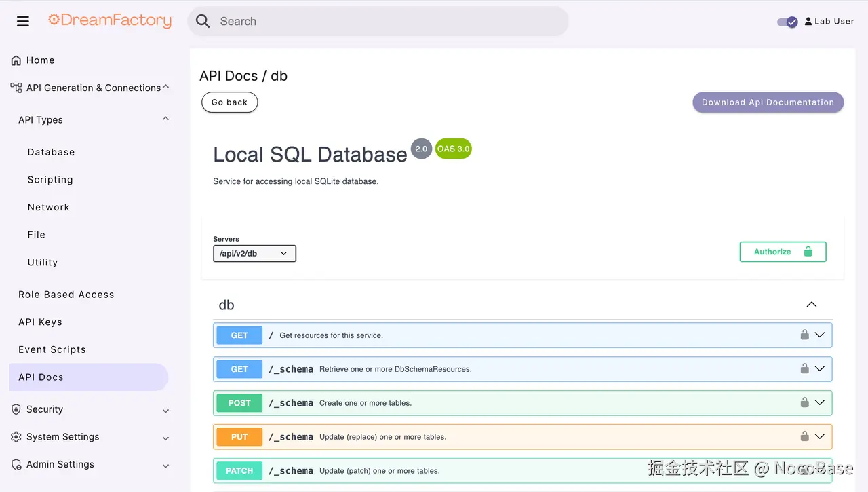Click the OAS 3.0 version badge
The height and width of the screenshot is (492, 868).
(454, 149)
